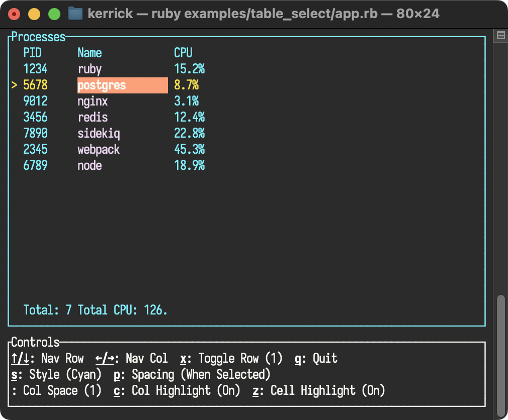Click CPU value 12.4%
This screenshot has width=508, height=420.
click(189, 117)
